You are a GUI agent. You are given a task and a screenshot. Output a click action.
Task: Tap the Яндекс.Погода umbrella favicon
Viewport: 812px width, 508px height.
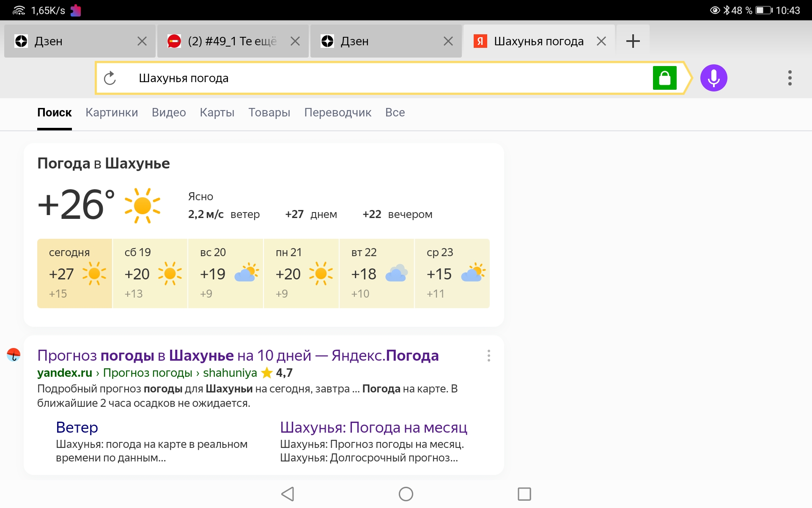tap(14, 355)
